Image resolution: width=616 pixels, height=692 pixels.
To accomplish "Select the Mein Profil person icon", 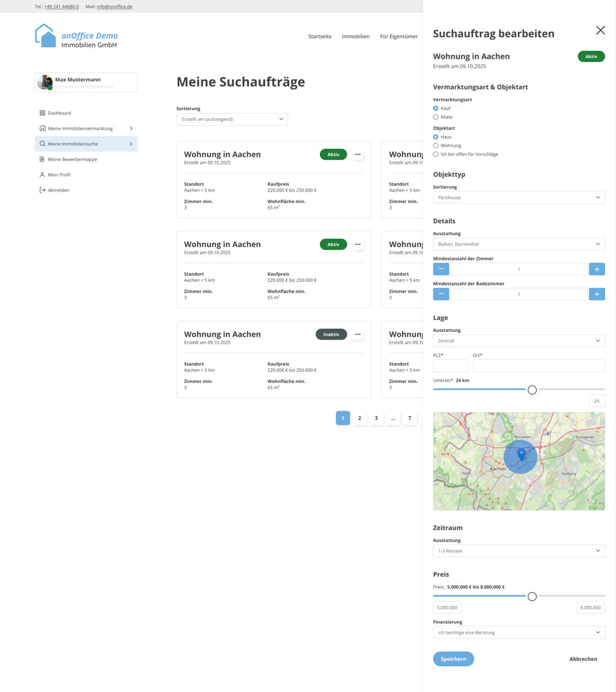I will (x=41, y=174).
